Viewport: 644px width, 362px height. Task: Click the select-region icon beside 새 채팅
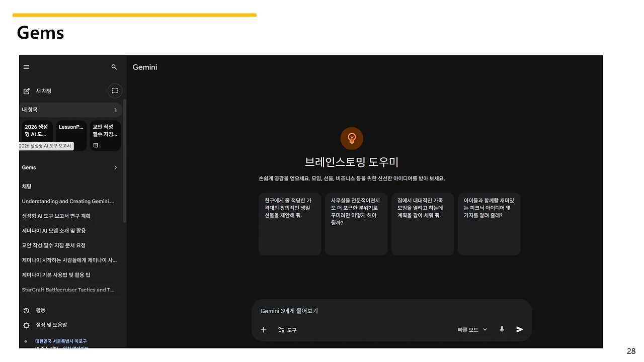point(115,90)
